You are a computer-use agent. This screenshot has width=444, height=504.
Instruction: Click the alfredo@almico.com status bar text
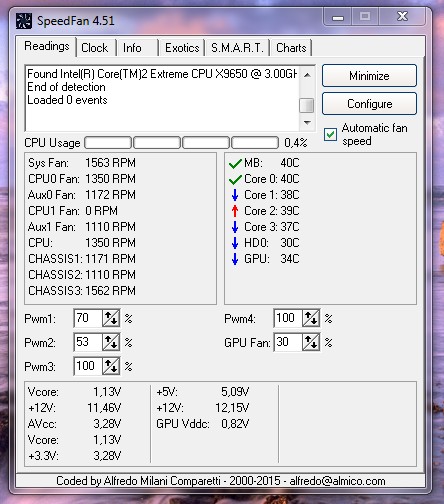[x=337, y=481]
